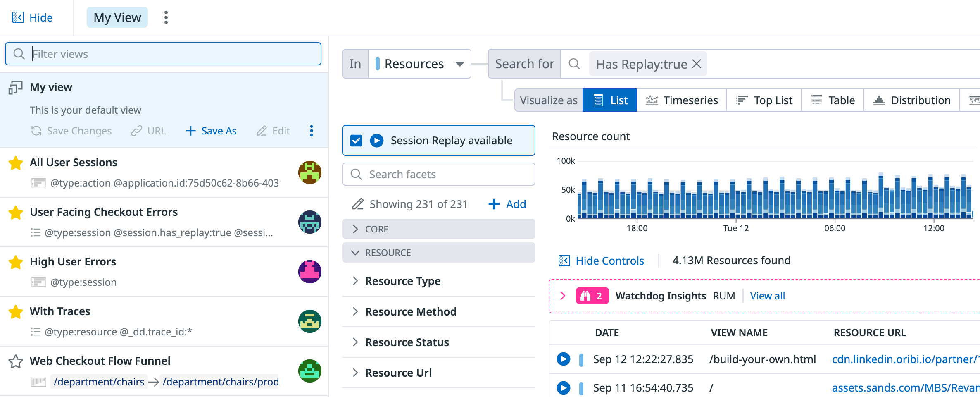980x397 pixels.
Task: Open the Timeseries visualization
Action: pos(682,100)
